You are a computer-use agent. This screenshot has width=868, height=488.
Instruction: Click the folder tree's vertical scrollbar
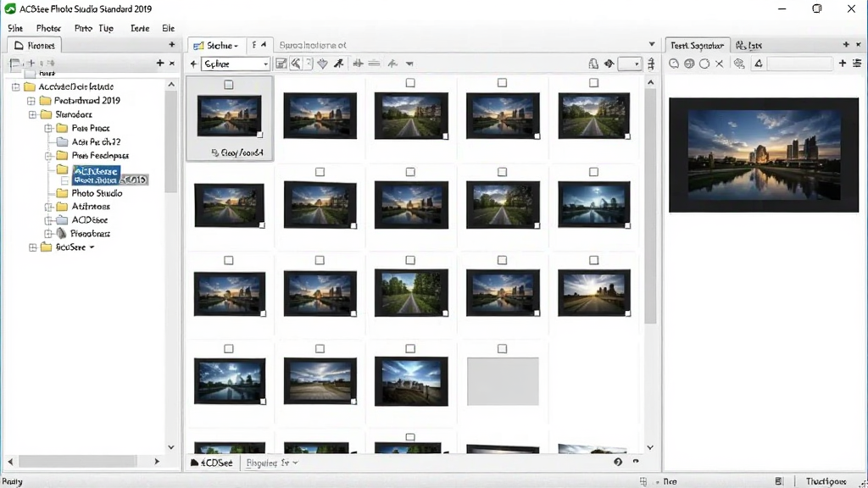point(171,141)
